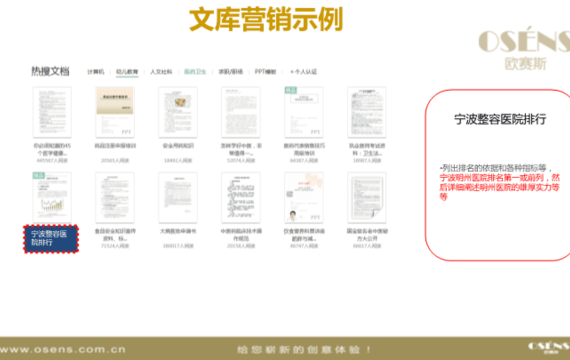Go to the 求职/职场 tab
The height and width of the screenshot is (360, 570).
tap(230, 72)
